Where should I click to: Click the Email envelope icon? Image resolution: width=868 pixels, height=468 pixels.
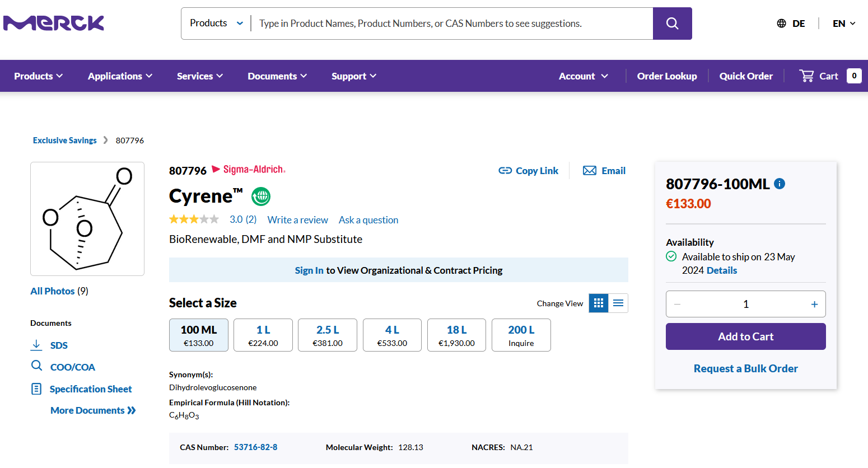pyautogui.click(x=590, y=171)
